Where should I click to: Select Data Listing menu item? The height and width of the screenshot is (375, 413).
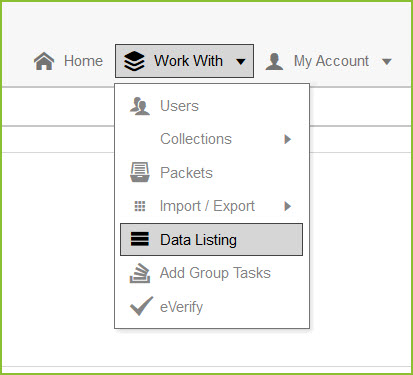[212, 239]
